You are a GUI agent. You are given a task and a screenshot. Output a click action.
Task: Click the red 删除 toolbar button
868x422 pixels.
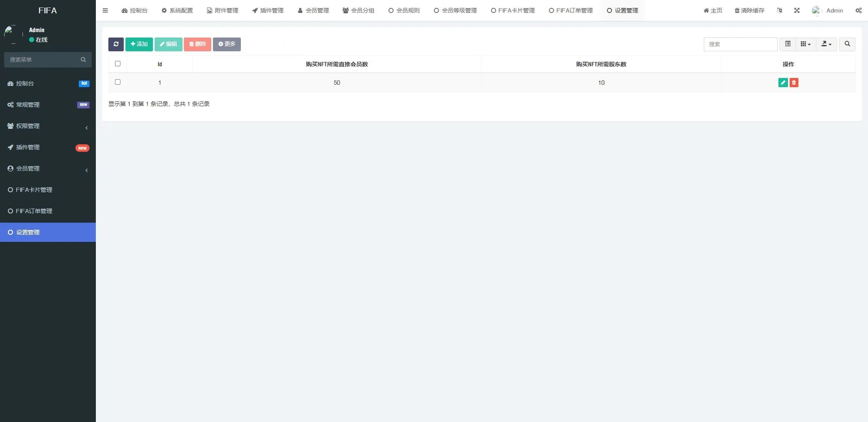coord(198,44)
